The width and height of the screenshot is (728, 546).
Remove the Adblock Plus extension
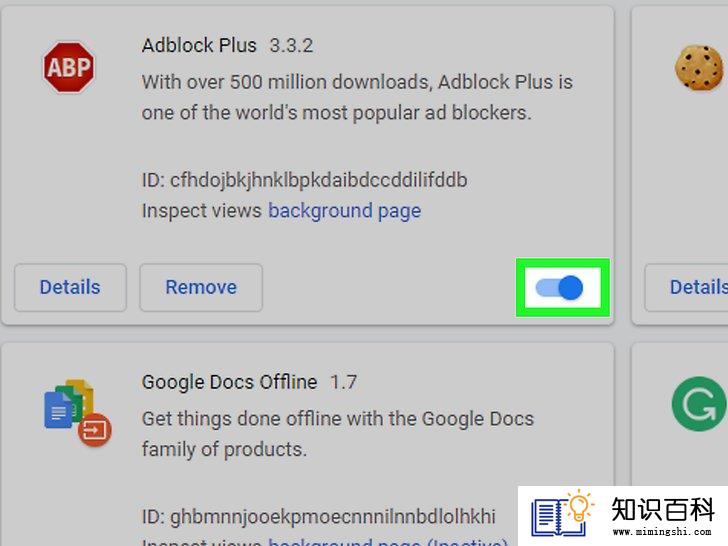201,287
